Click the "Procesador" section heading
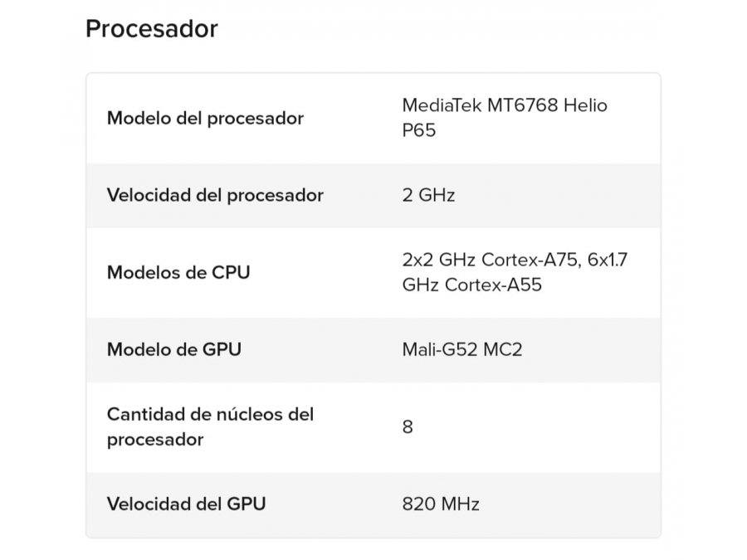 click(x=151, y=29)
